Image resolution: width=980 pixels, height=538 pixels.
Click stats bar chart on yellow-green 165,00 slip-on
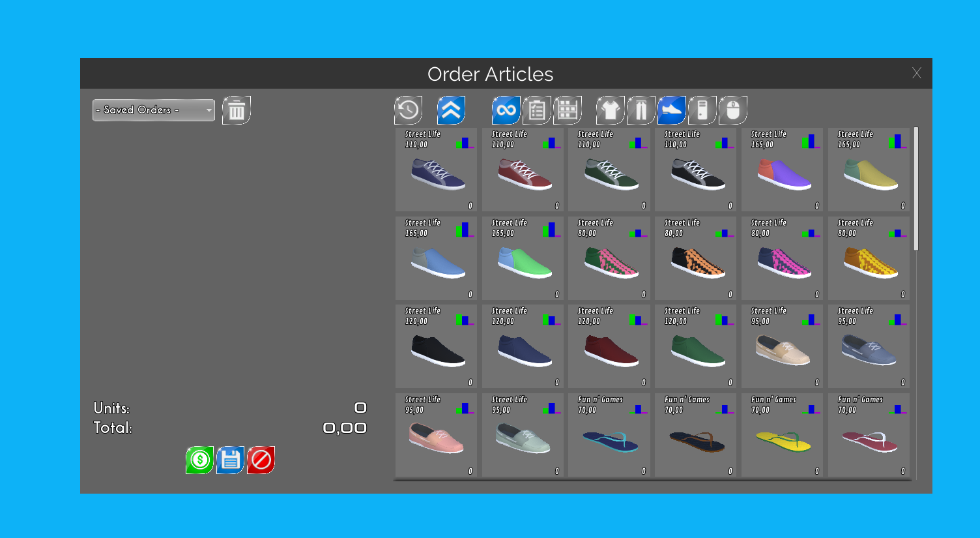click(898, 142)
